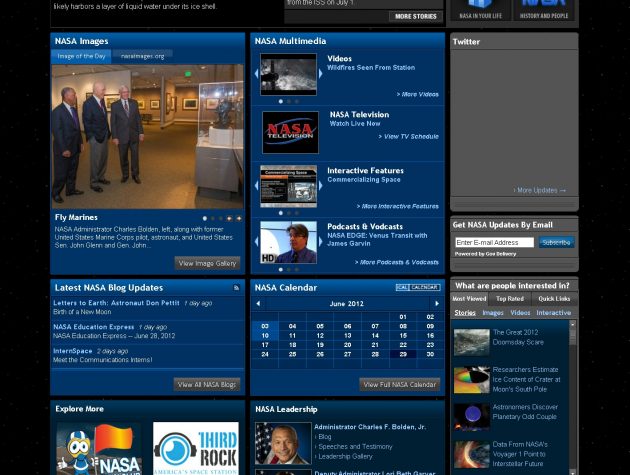
Task: Select the Quick Links tab
Action: [x=554, y=299]
